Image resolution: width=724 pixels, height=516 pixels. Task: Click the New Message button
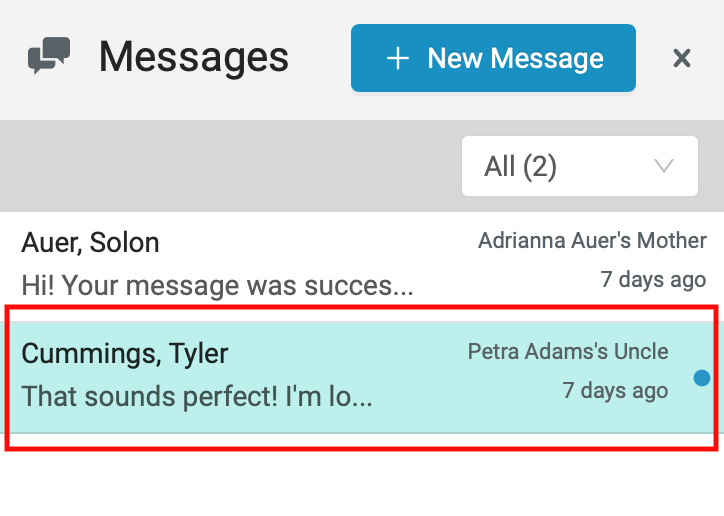[x=493, y=58]
